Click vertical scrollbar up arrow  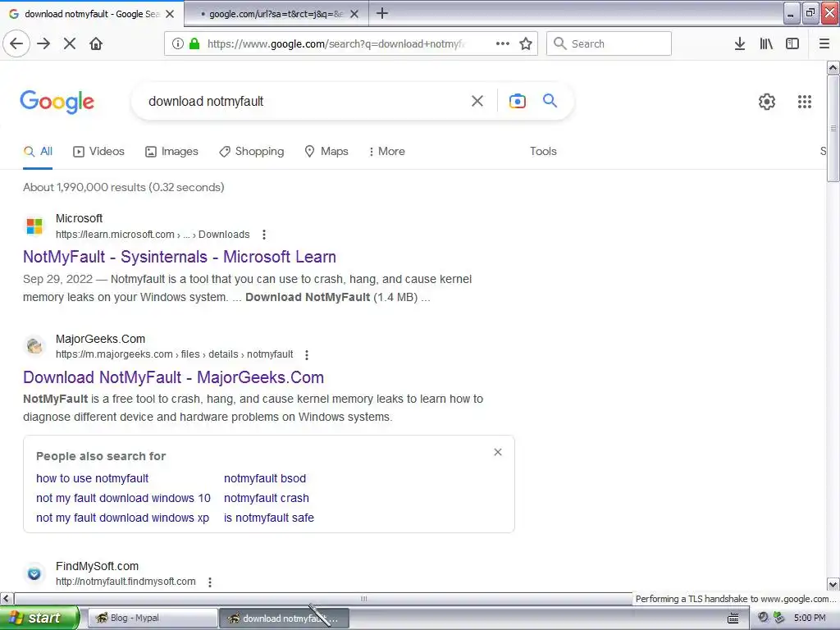[833, 67]
